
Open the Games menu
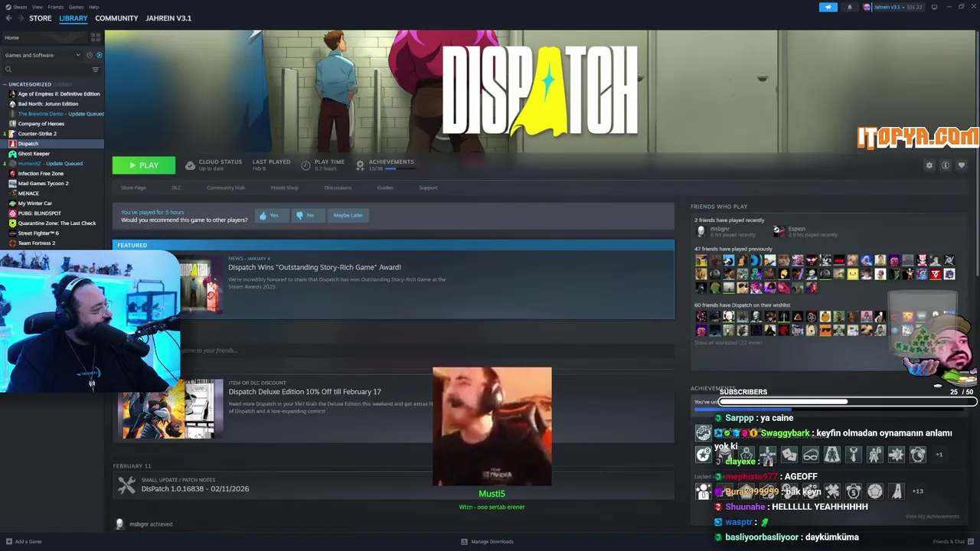[76, 7]
